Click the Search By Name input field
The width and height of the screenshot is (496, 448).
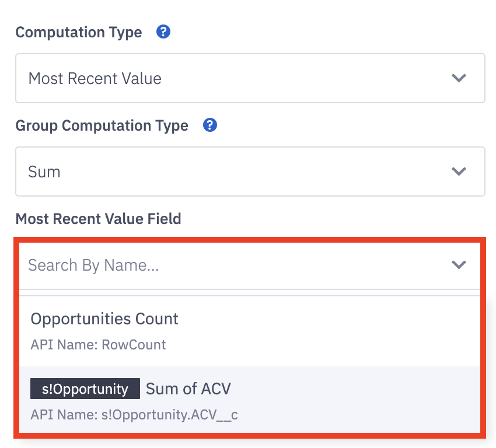tap(233, 265)
